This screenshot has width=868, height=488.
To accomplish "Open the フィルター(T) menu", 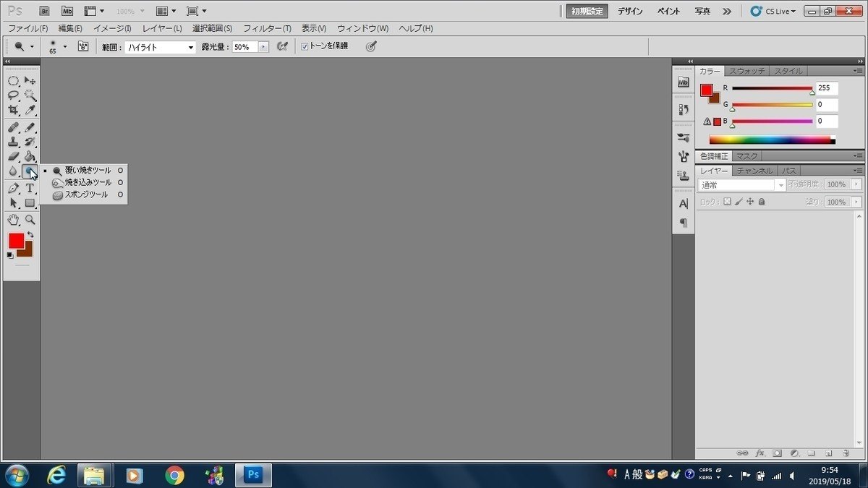I will tap(267, 28).
